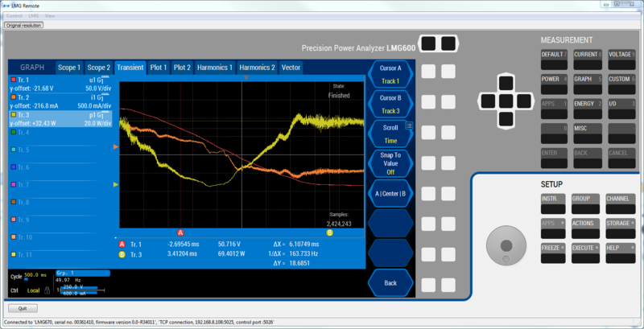This screenshot has width=644, height=329.
Task: Click the Back softkey
Action: [x=390, y=282]
